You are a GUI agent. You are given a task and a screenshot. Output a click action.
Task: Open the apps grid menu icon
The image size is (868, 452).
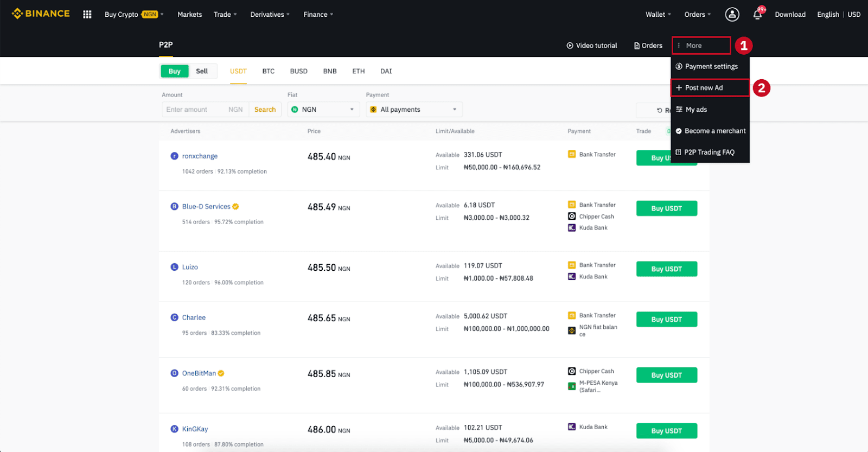[87, 14]
